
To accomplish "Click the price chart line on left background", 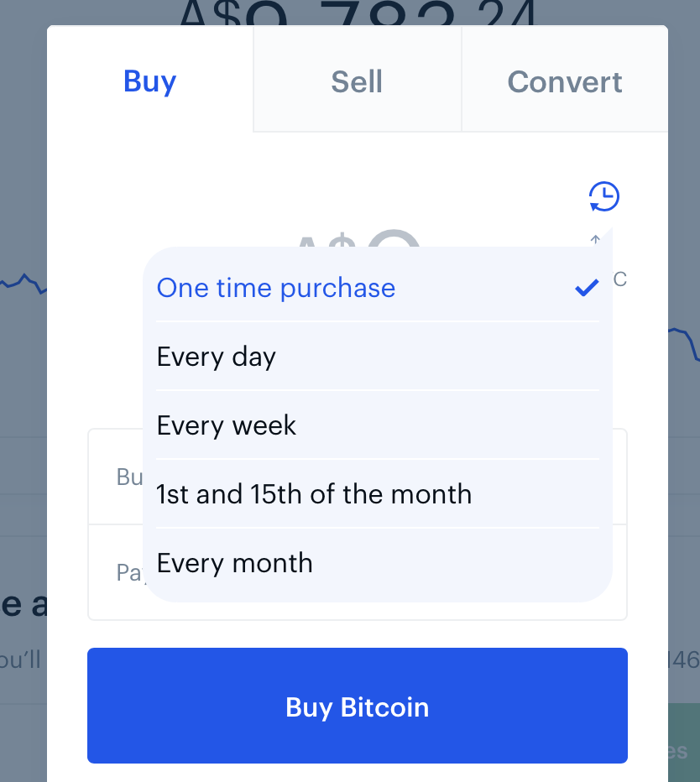I will pos(24,282).
